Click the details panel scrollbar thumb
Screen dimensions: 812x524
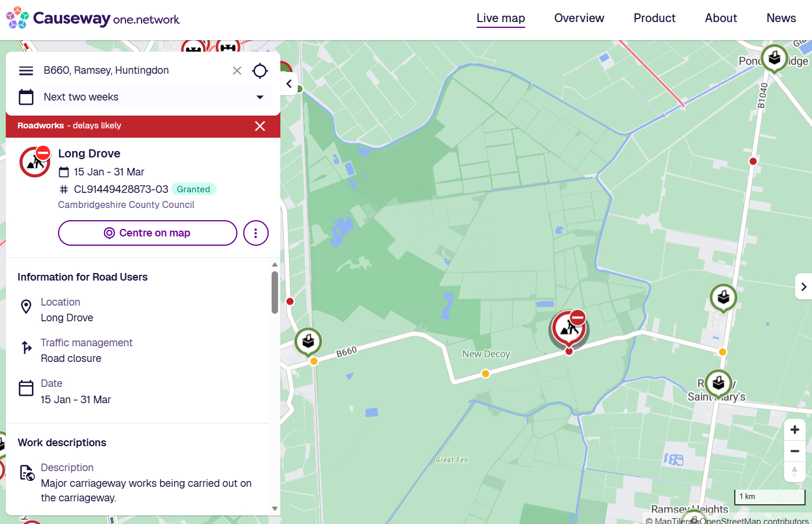click(x=275, y=292)
